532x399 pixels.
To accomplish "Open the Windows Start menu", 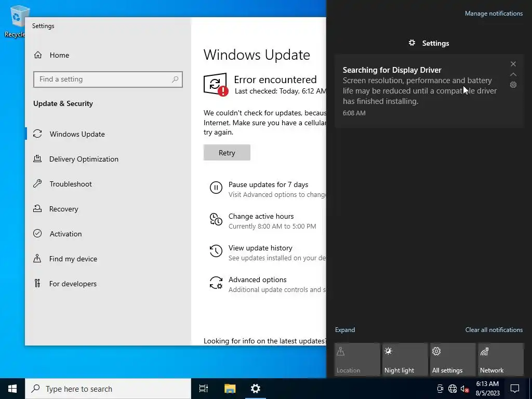I will point(12,389).
